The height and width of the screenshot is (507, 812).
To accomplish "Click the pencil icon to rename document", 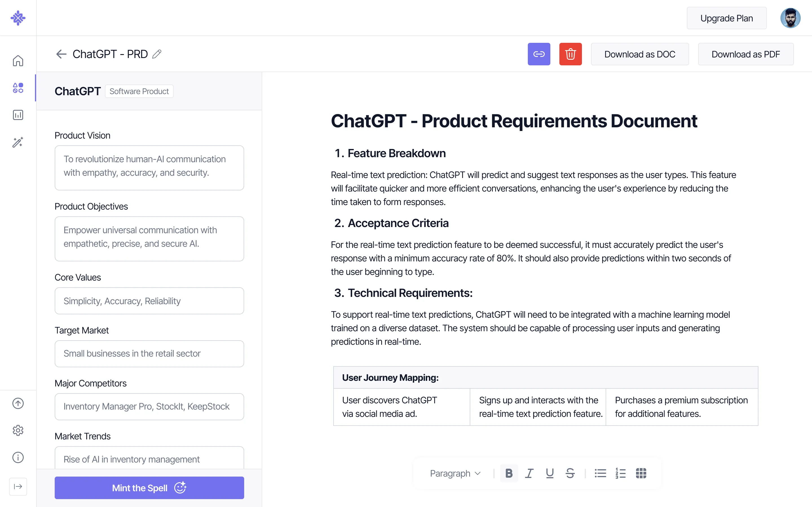I will point(157,54).
